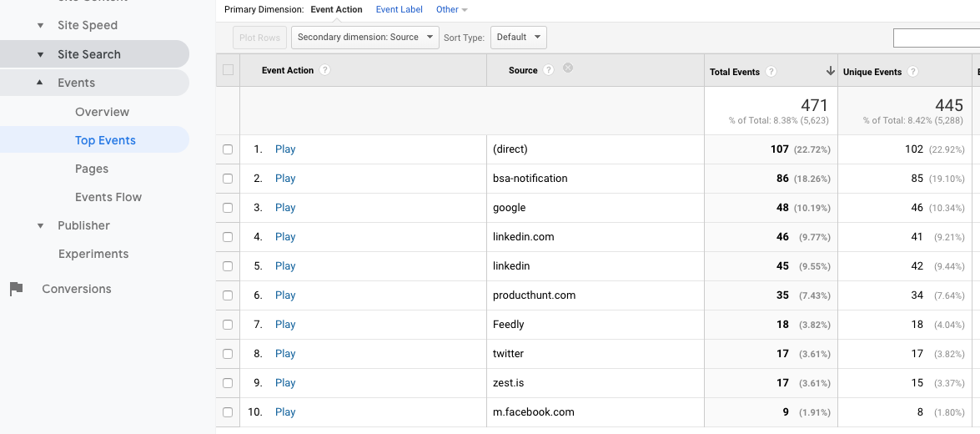Open Play link in (direct) row
The height and width of the screenshot is (434, 980).
285,149
